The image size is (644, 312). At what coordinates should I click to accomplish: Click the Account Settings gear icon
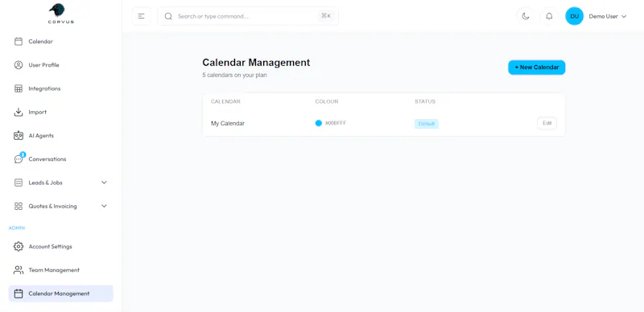click(x=19, y=247)
